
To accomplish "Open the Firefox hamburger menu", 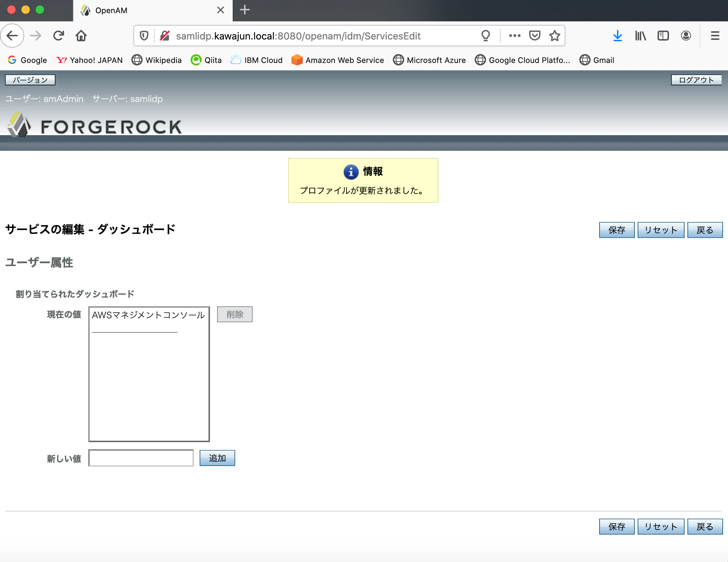I will click(715, 36).
